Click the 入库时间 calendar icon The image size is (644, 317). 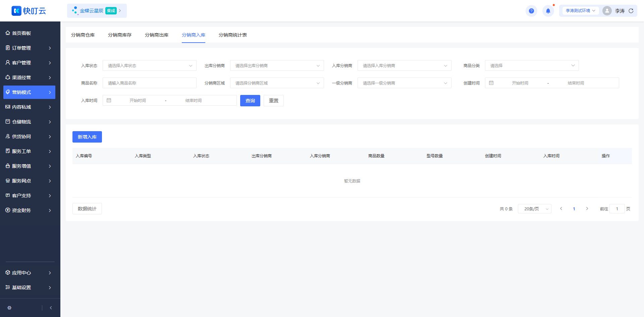tap(109, 100)
